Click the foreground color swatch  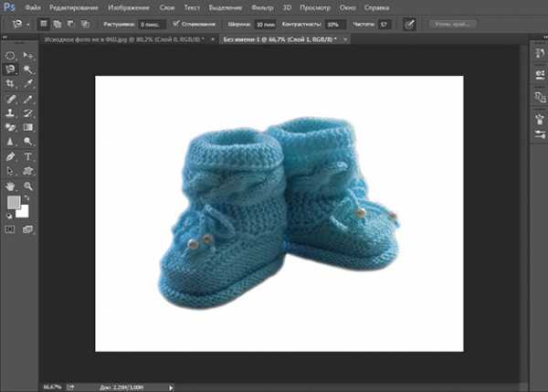point(13,202)
